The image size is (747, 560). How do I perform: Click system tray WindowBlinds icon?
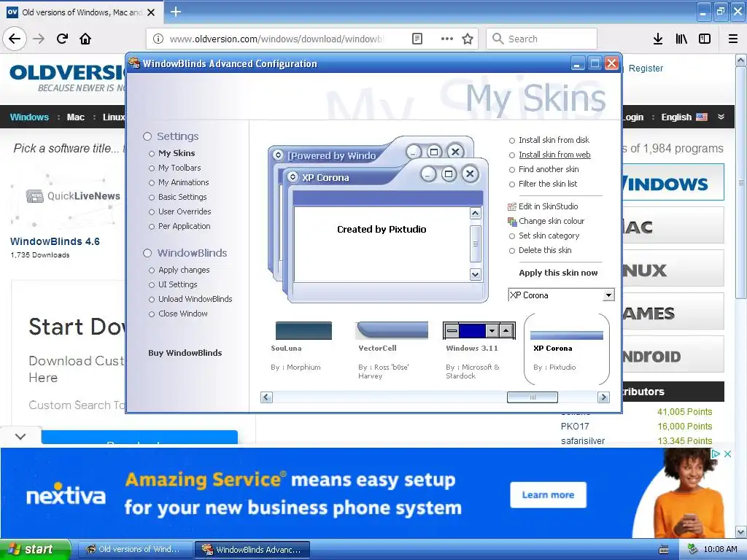click(692, 549)
